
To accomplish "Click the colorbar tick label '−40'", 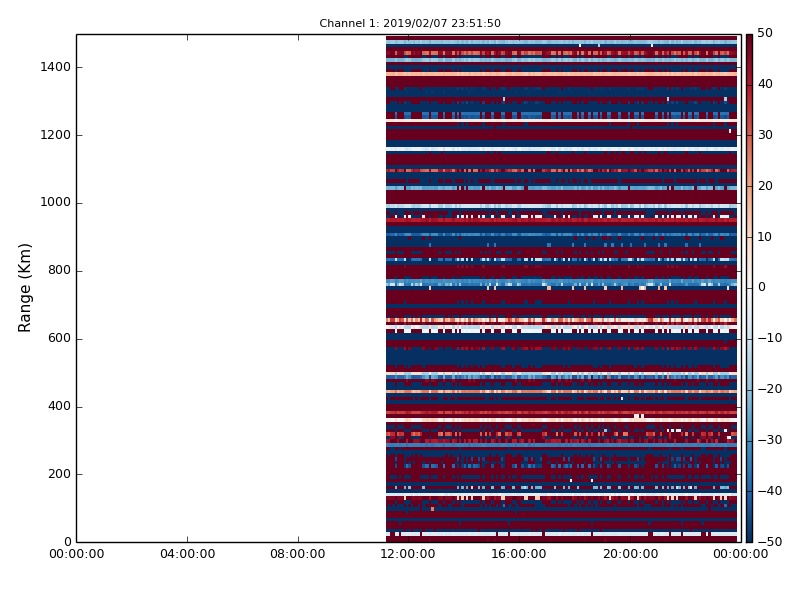I will (x=770, y=491).
